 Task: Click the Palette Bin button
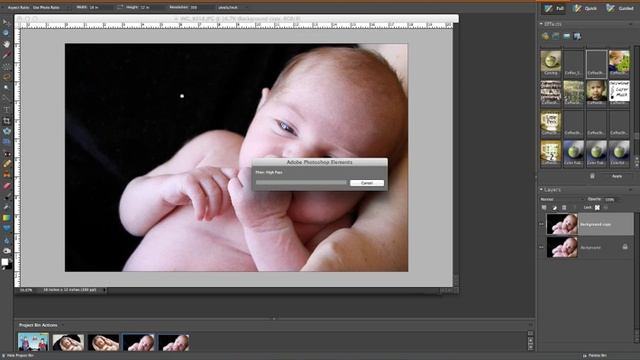(x=595, y=356)
